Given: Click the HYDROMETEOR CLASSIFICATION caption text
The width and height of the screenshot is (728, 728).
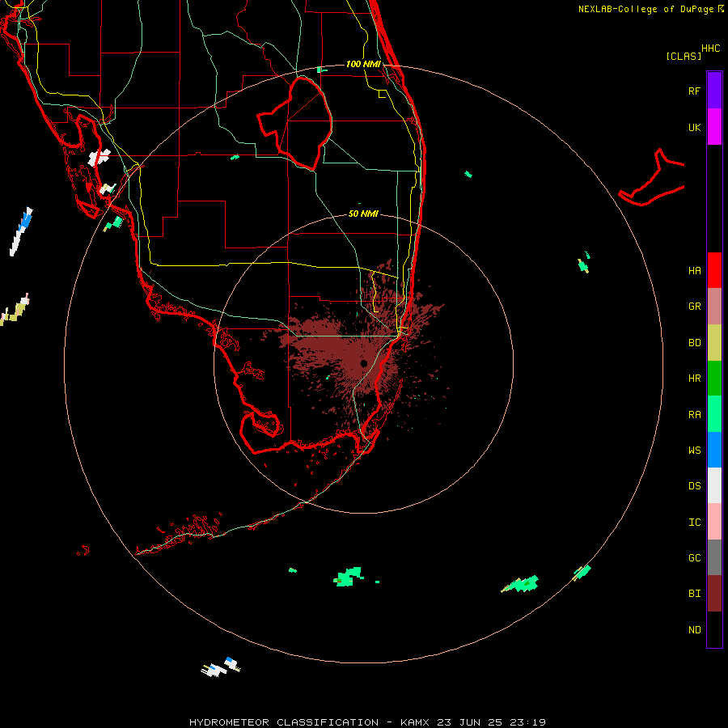Looking at the screenshot, I should point(284,722).
